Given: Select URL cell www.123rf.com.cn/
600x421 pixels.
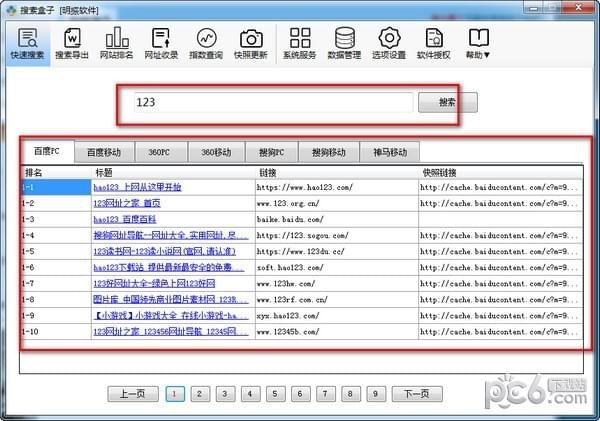Looking at the screenshot, I should point(337,300).
